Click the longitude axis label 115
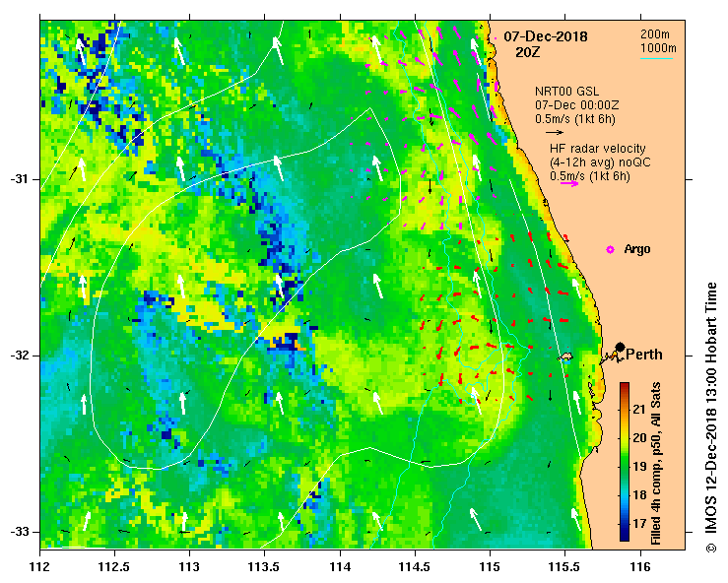Image resolution: width=728 pixels, height=583 pixels. tap(491, 567)
